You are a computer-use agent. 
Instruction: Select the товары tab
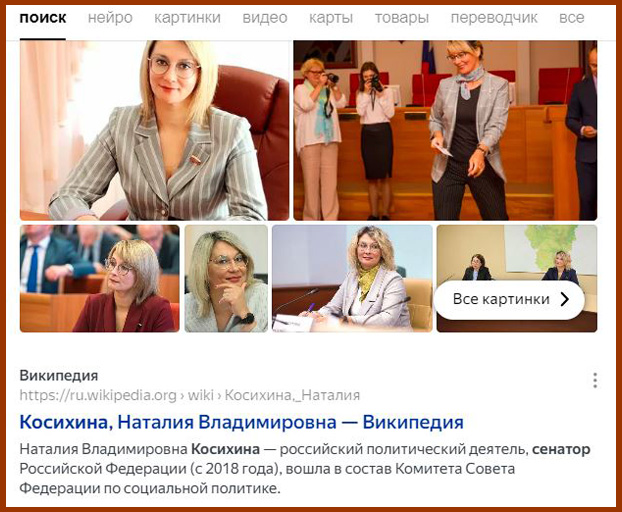coord(402,18)
